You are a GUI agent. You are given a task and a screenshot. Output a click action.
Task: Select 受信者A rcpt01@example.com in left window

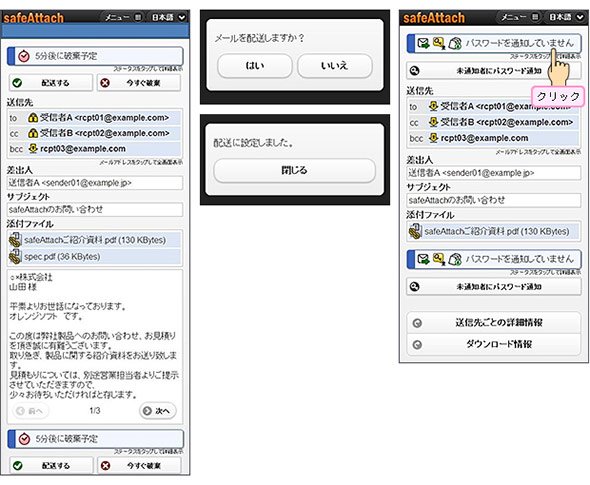(94, 118)
